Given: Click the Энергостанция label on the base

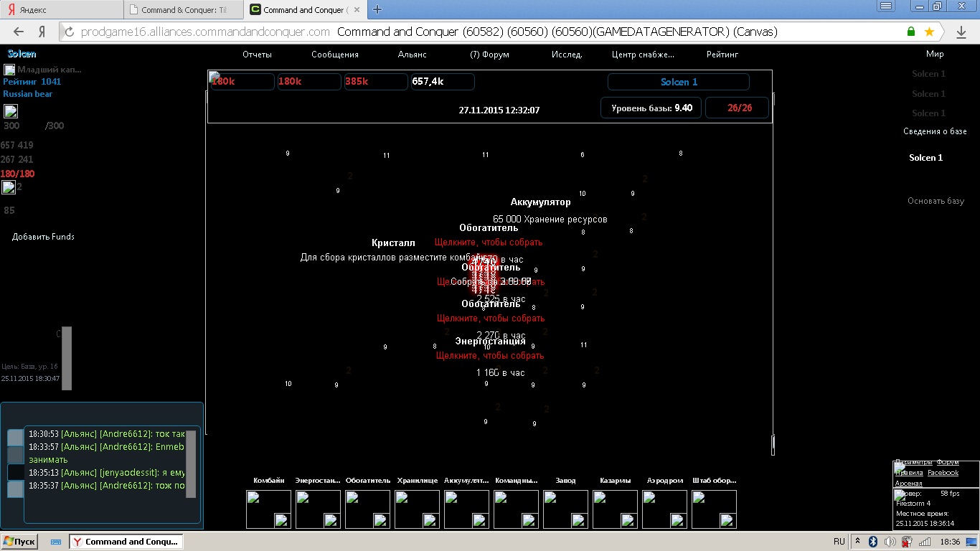Looking at the screenshot, I should pos(490,342).
